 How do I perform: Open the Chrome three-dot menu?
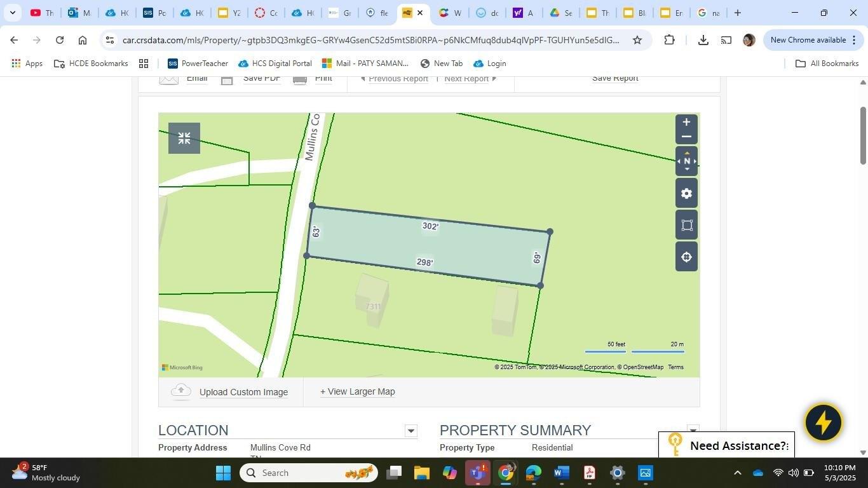point(853,40)
